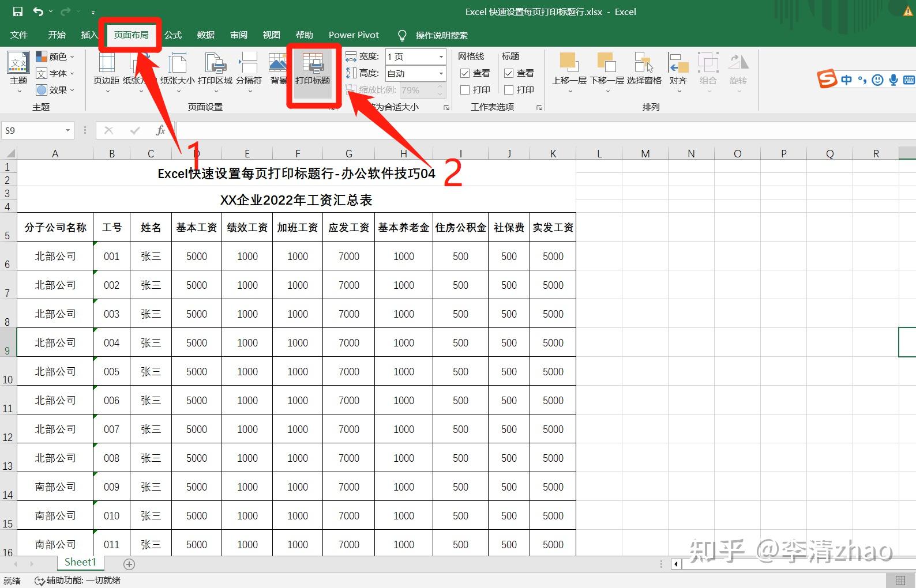Image resolution: width=916 pixels, height=588 pixels.
Task: Switch to Formulas (公式) tab
Action: [x=173, y=35]
